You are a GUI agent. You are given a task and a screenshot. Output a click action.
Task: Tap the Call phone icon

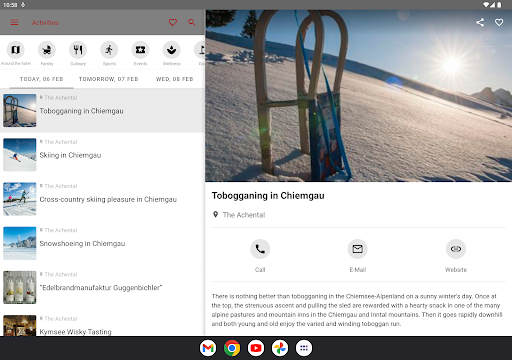[x=260, y=249]
